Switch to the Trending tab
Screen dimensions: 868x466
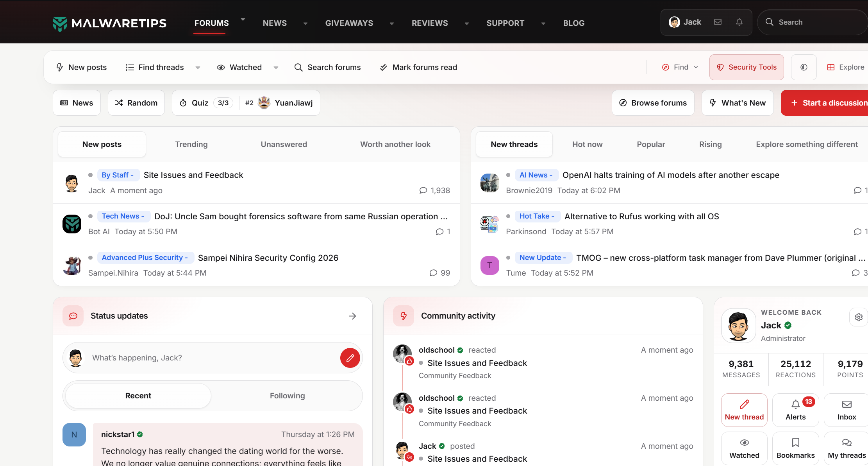click(191, 144)
